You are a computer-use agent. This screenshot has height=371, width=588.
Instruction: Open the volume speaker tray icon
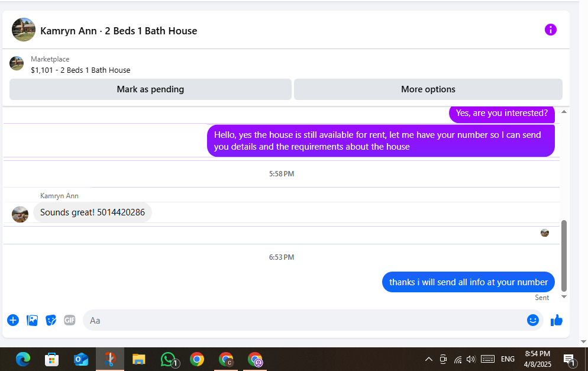471,359
